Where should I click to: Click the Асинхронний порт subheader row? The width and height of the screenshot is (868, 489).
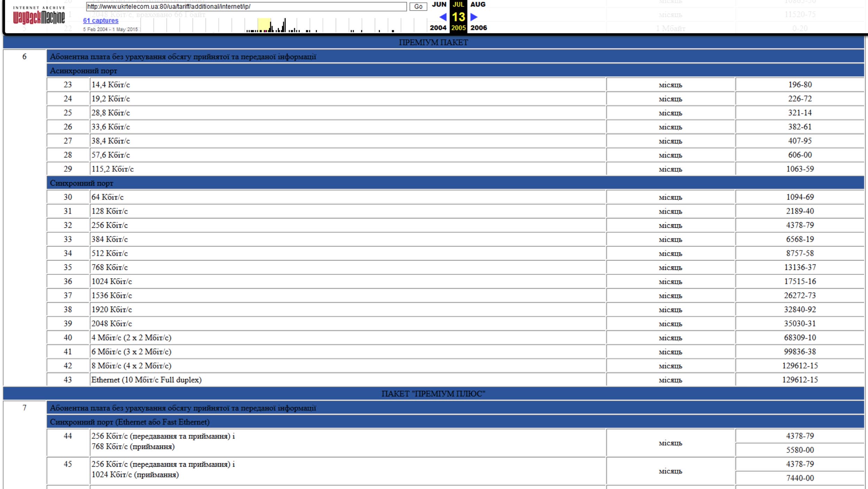(x=84, y=71)
